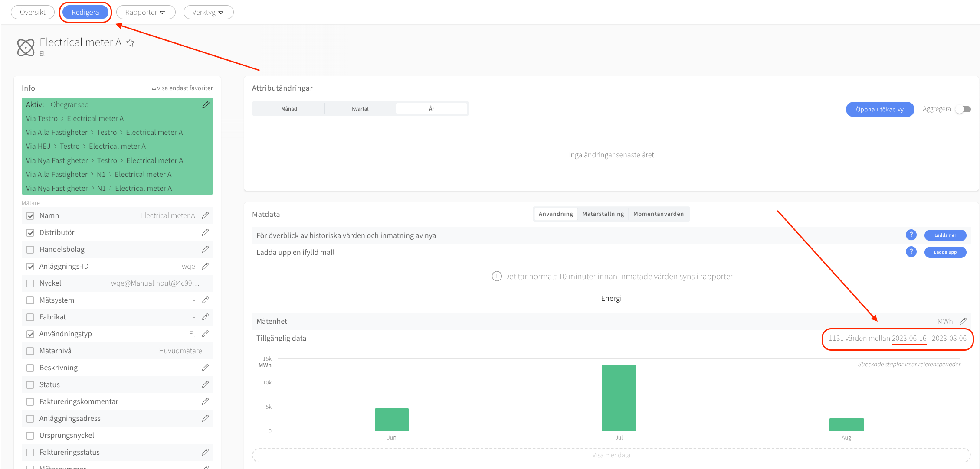The image size is (980, 469).
Task: Click the Huvudmätare value of Mätarnivå
Action: (180, 351)
